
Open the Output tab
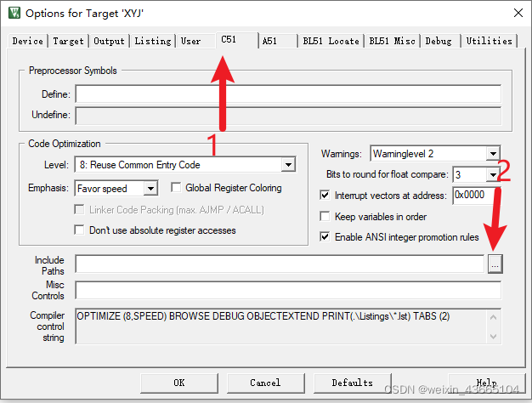[x=110, y=41]
